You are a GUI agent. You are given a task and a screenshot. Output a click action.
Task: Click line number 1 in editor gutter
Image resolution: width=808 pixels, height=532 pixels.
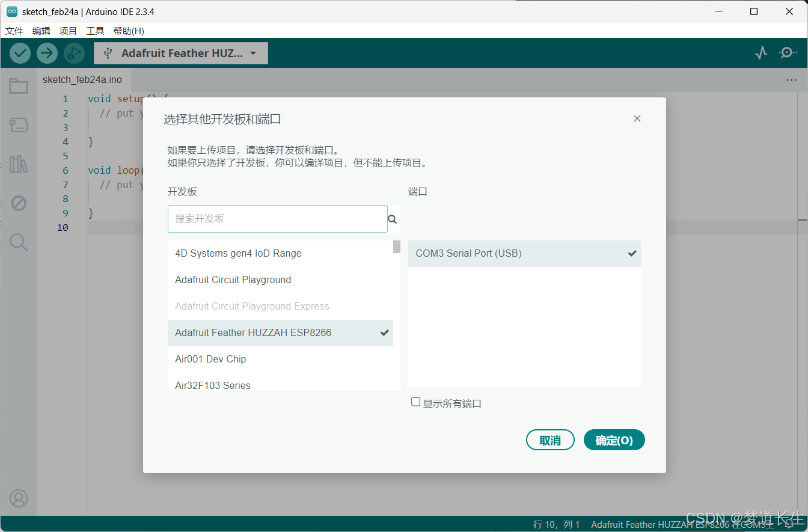[66, 99]
